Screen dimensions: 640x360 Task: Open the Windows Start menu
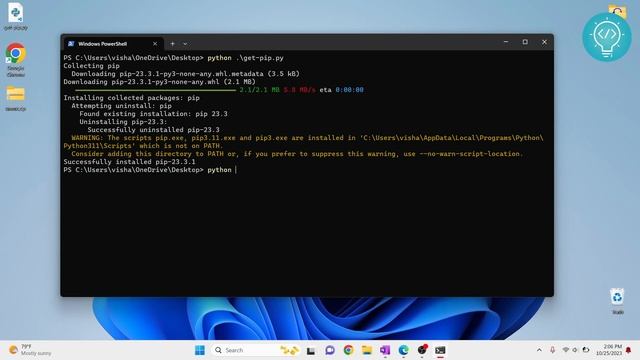coord(200,350)
